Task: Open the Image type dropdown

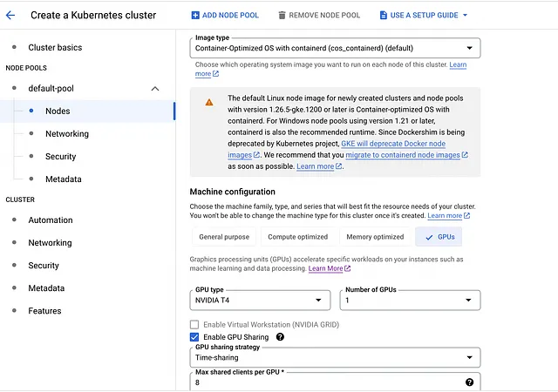Action: pos(335,48)
